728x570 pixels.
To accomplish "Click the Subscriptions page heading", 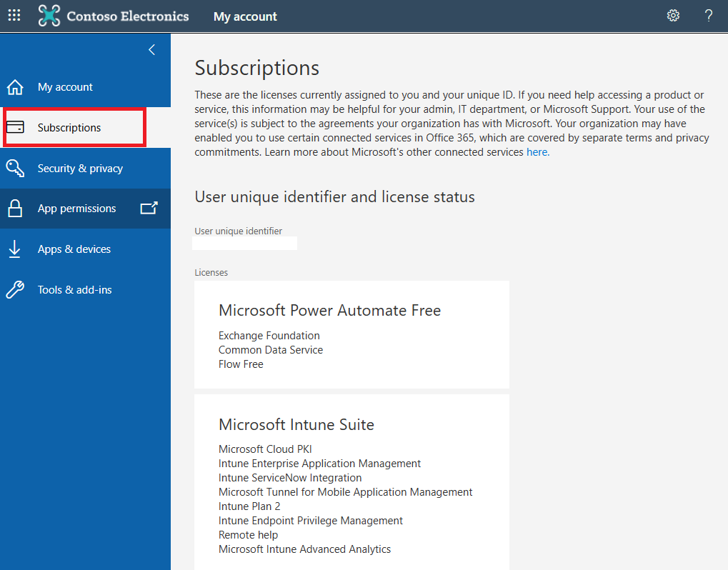I will click(x=256, y=68).
